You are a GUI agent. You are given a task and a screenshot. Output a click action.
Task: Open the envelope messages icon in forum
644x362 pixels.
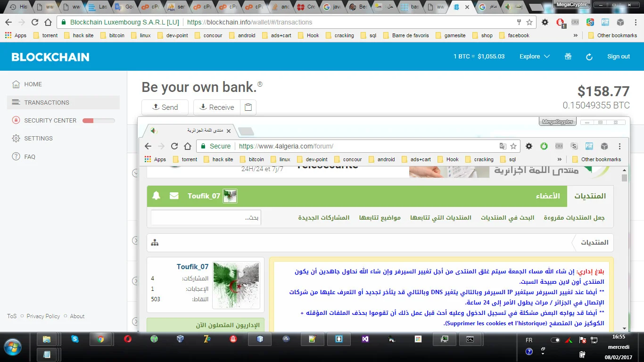[x=174, y=196]
